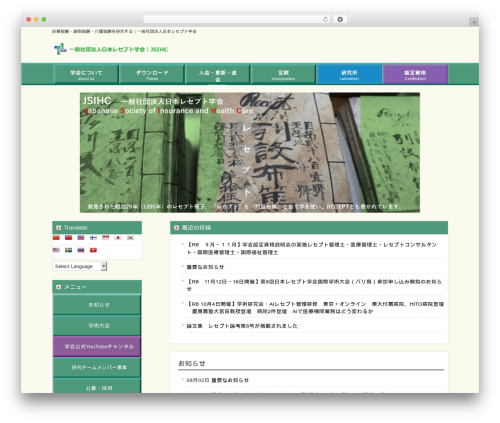Click the macOS green maximize window button
This screenshot has height=423, width=500.
click(x=44, y=19)
